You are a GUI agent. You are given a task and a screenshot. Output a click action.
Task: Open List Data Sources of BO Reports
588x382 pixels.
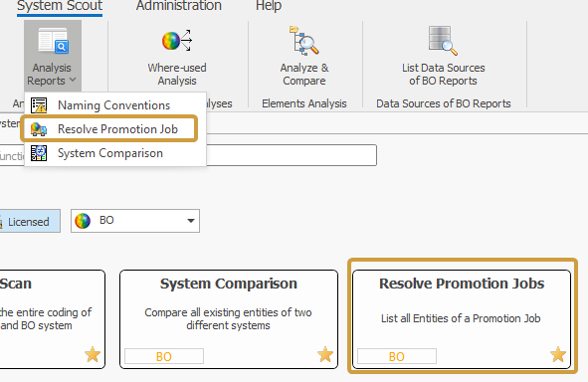click(x=444, y=75)
